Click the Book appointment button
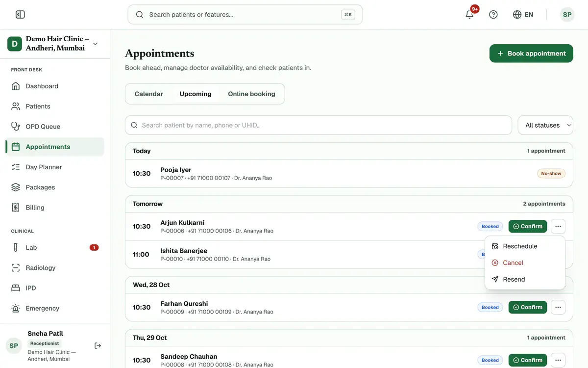The height and width of the screenshot is (368, 588). tap(531, 53)
